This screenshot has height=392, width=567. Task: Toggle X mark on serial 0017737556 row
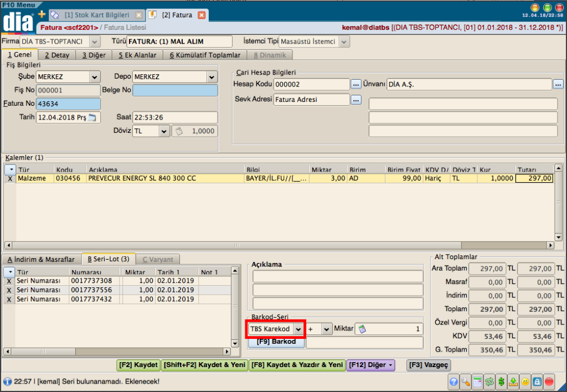pos(9,290)
